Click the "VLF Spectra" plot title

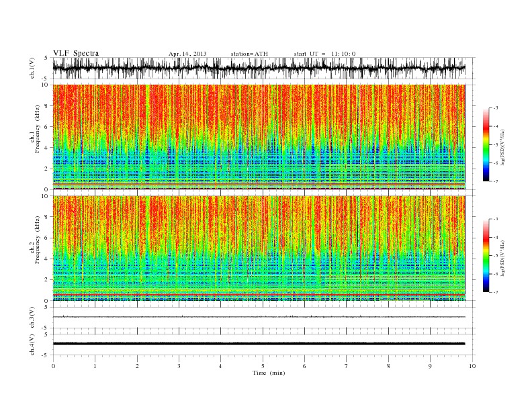(x=76, y=53)
